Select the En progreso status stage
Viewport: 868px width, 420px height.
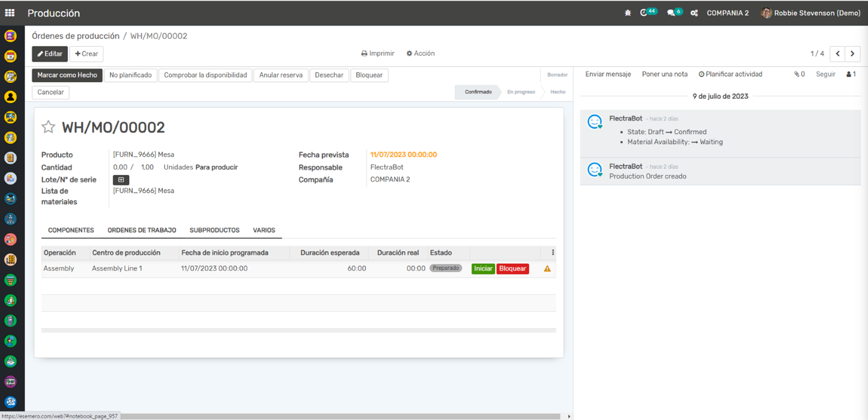[x=521, y=92]
